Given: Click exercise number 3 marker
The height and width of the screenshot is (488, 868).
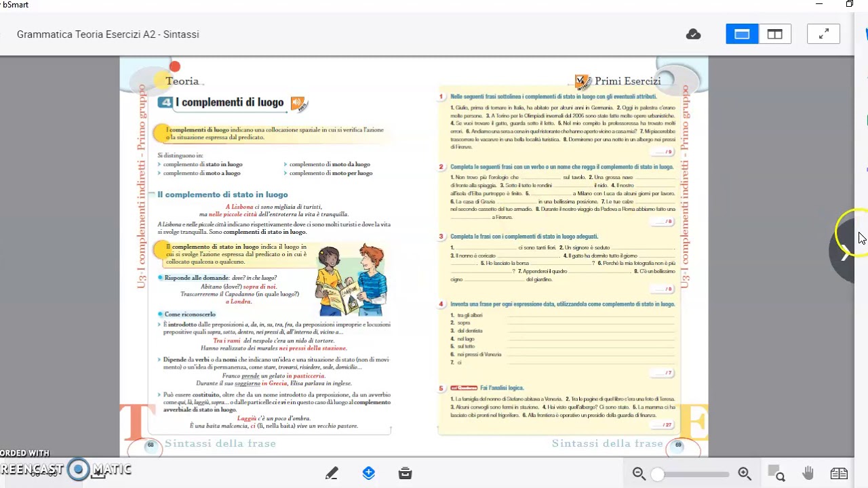Looking at the screenshot, I should tap(441, 237).
